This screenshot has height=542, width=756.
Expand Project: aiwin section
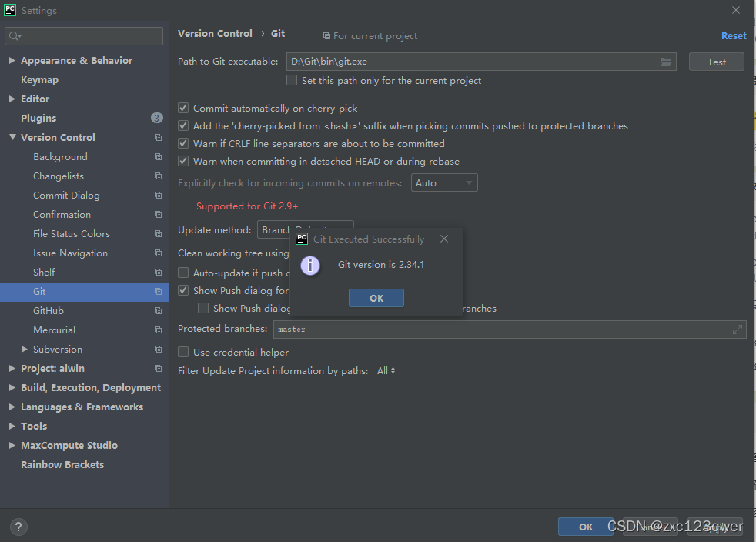[12, 369]
